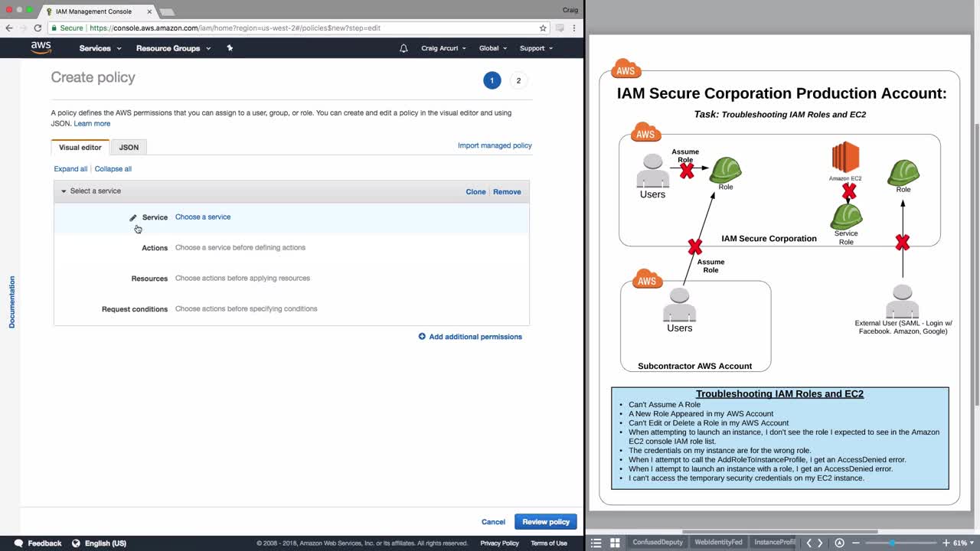Screen dimensions: 980x551
Task: Open the Craig Arcuri account menu
Action: click(443, 48)
